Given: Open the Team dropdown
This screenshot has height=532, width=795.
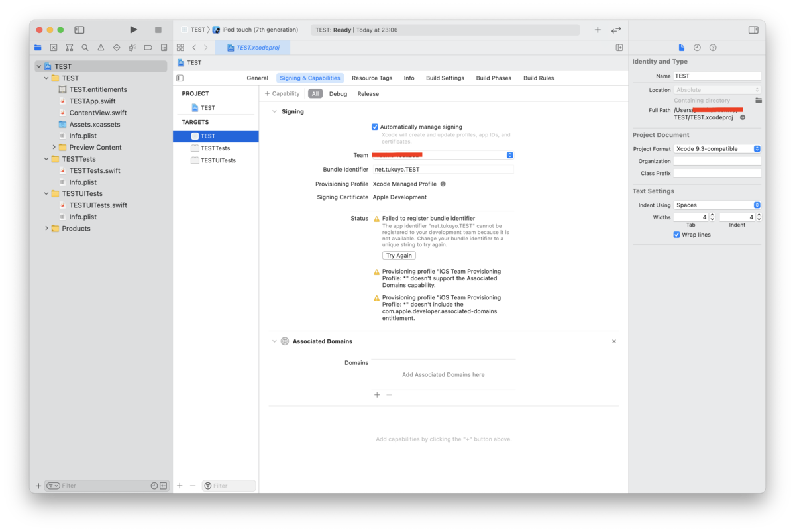Looking at the screenshot, I should [x=443, y=155].
